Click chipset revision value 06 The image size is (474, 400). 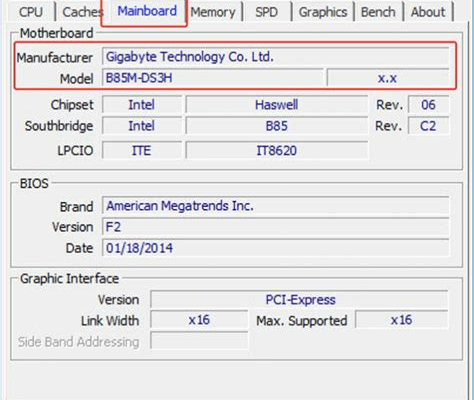coord(428,105)
